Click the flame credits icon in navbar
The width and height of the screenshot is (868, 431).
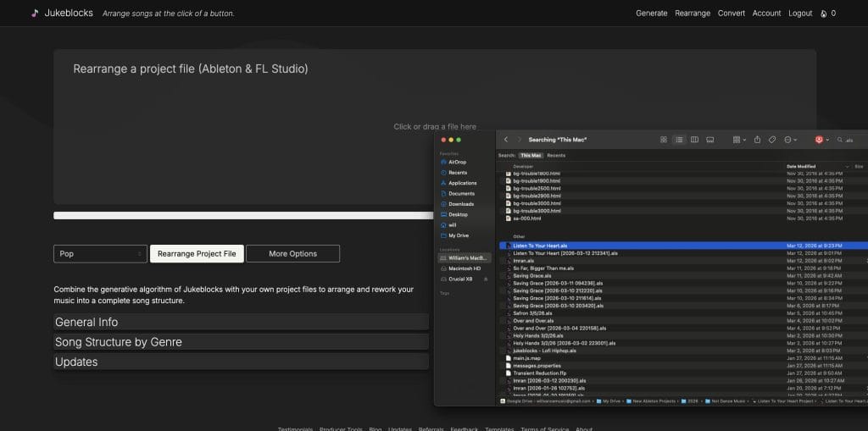pyautogui.click(x=822, y=14)
